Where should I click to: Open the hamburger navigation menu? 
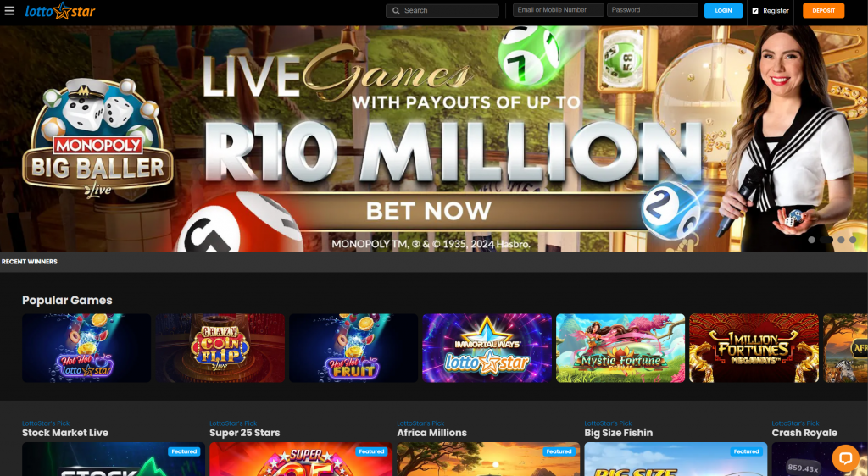(9, 10)
